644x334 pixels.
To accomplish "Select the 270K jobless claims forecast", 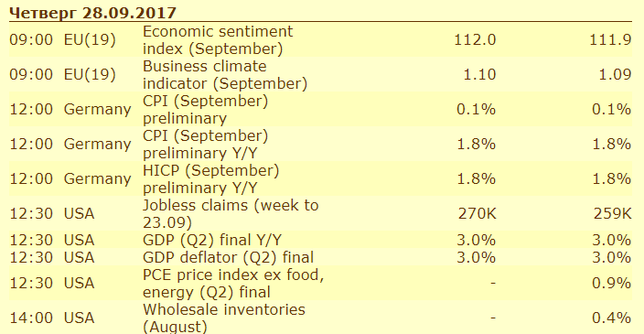I will tap(478, 213).
